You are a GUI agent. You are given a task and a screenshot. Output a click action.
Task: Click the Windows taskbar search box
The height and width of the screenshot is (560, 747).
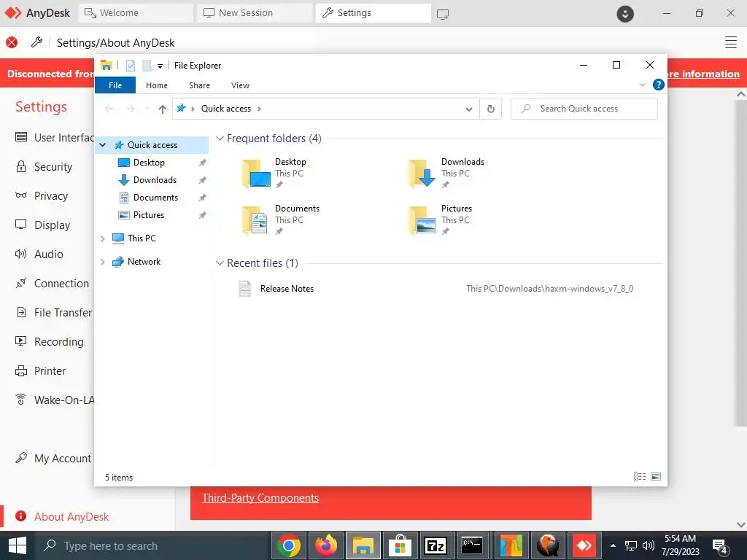(x=152, y=545)
